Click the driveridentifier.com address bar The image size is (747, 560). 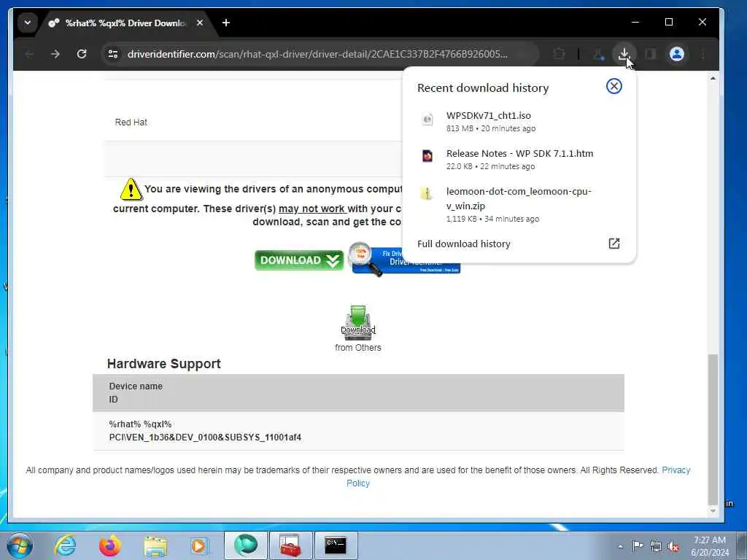(317, 54)
